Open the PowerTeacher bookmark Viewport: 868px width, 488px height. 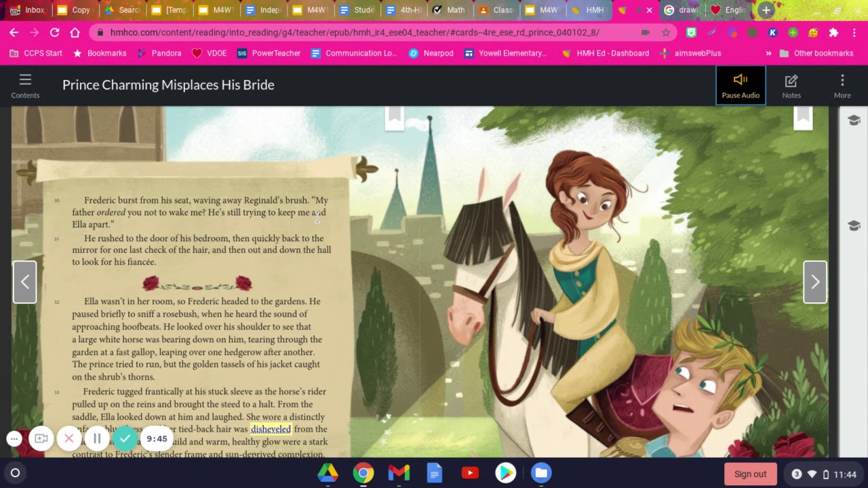(269, 53)
